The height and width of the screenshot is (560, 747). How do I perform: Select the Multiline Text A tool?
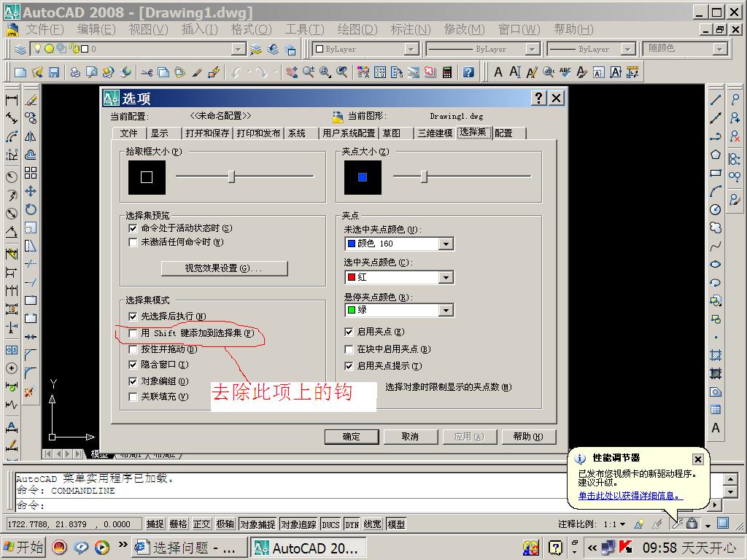click(716, 428)
